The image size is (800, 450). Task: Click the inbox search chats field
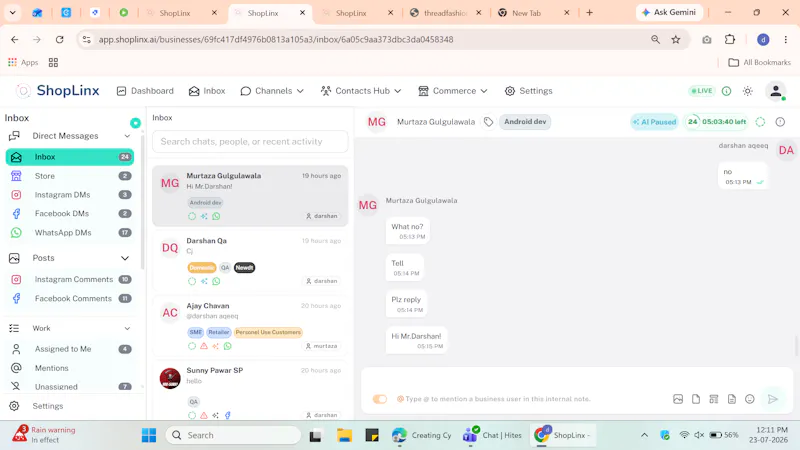tap(250, 141)
